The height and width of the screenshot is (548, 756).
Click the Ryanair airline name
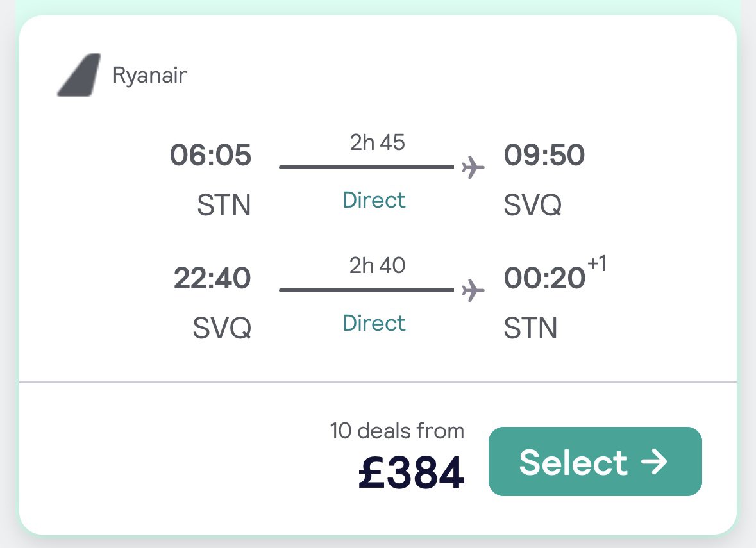click(x=150, y=76)
